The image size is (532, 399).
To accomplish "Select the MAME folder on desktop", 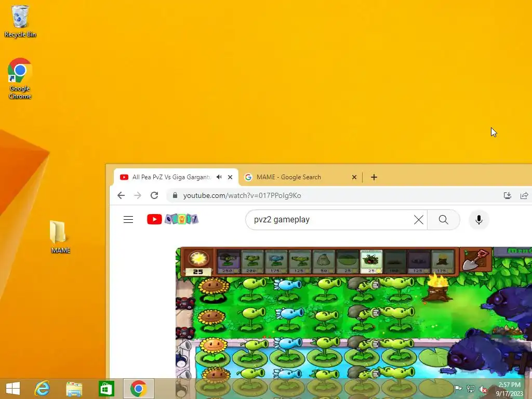I will 60,236.
